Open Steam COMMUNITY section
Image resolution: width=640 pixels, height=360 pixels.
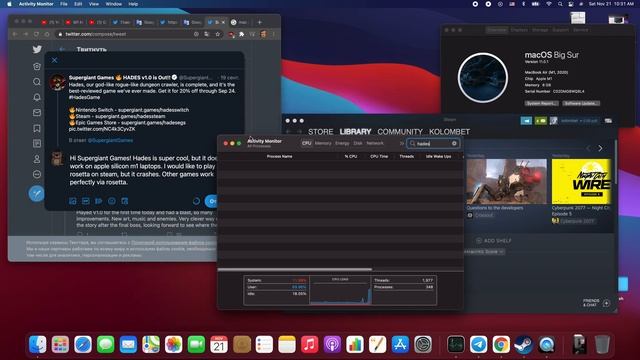tap(400, 132)
